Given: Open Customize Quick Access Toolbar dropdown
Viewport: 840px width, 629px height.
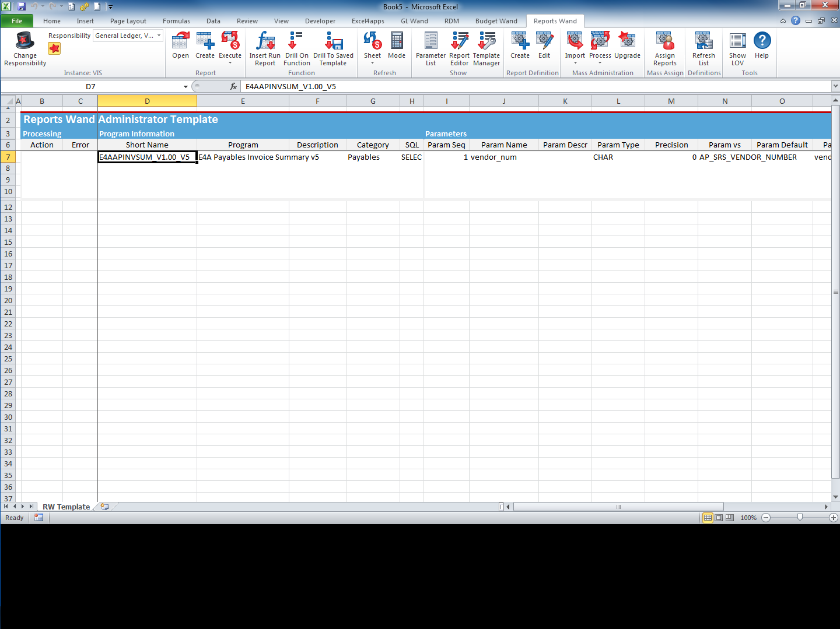Looking at the screenshot, I should point(110,7).
